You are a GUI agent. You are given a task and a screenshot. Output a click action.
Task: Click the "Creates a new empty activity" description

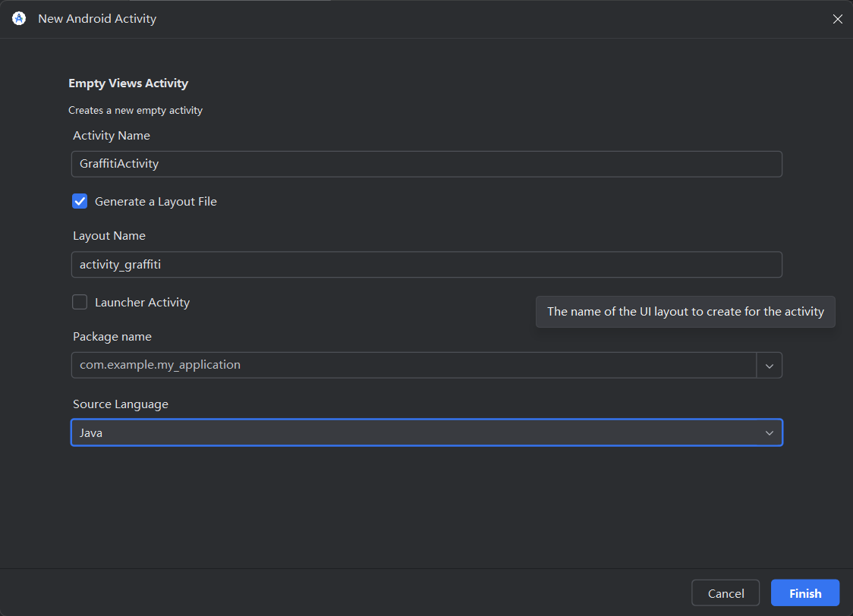pyautogui.click(x=135, y=111)
